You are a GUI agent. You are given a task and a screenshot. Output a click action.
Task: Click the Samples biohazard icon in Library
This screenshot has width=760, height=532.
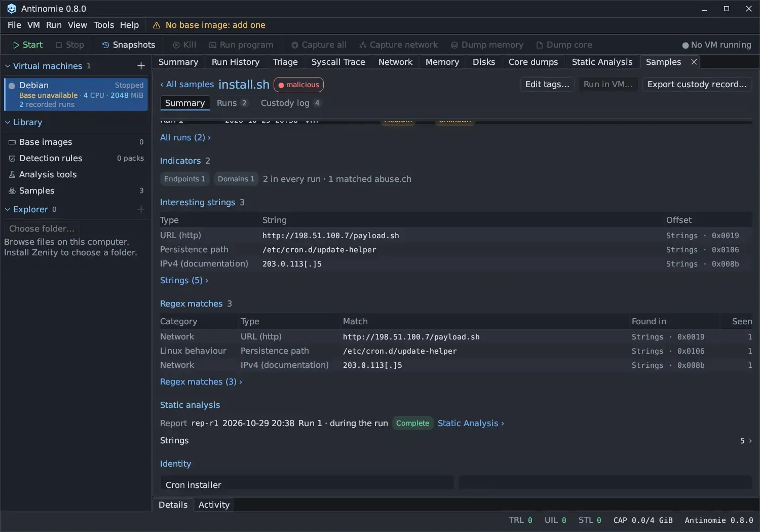click(x=12, y=191)
